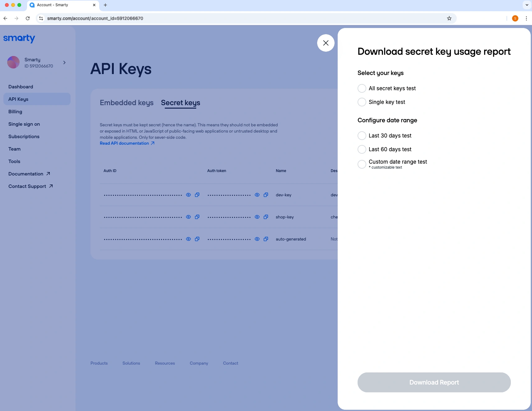Select Custom date range test
532x411 pixels.
[362, 164]
